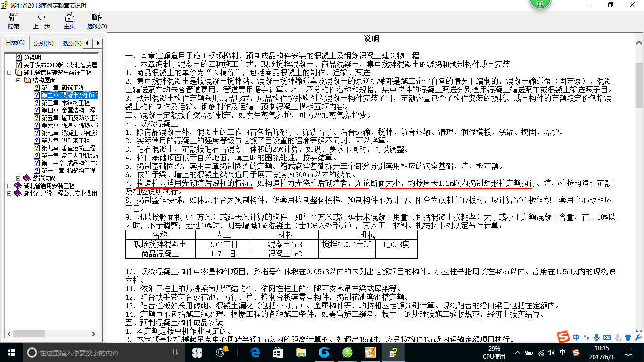Click the tab scroll right arrow
Image resolution: width=644 pixels, height=362 pixels.
(98, 43)
